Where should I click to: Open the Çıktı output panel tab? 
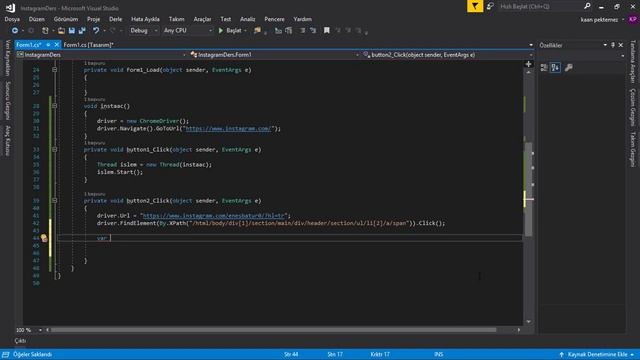click(20, 340)
